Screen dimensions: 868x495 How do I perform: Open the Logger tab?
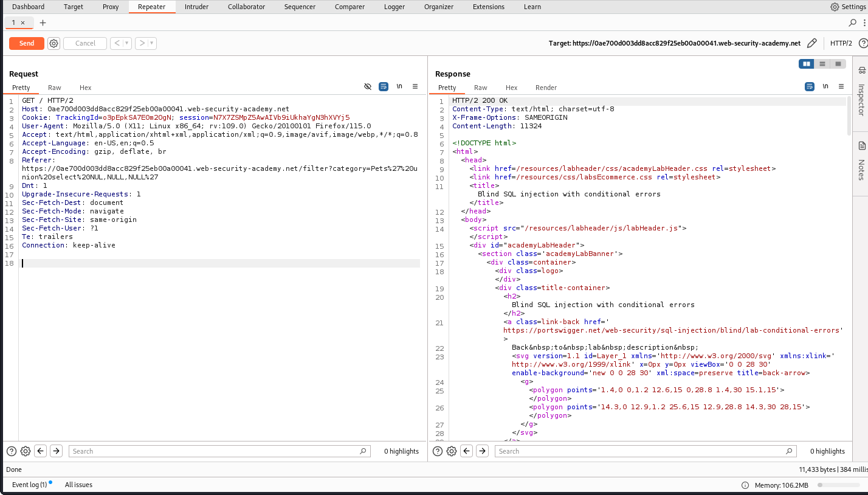[394, 7]
